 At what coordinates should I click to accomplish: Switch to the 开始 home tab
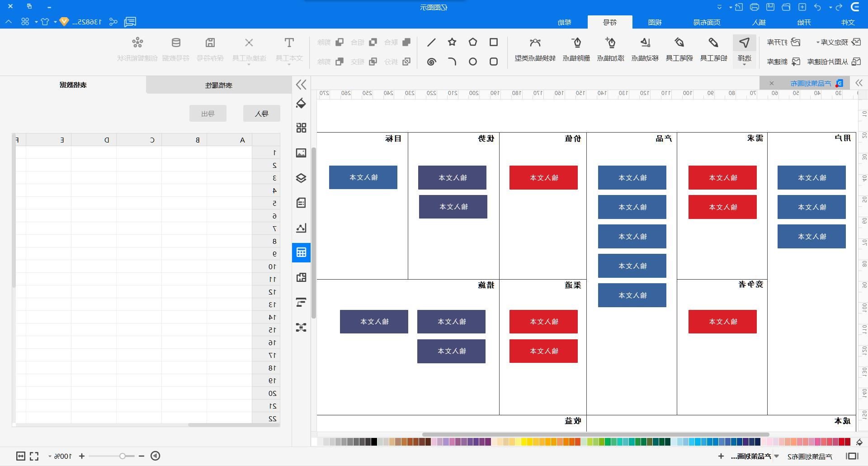(x=804, y=22)
